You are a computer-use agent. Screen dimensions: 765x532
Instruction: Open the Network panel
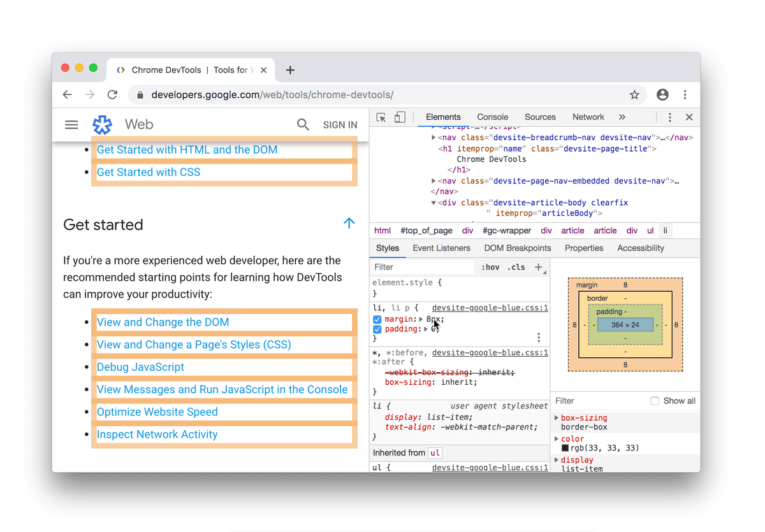coord(588,117)
